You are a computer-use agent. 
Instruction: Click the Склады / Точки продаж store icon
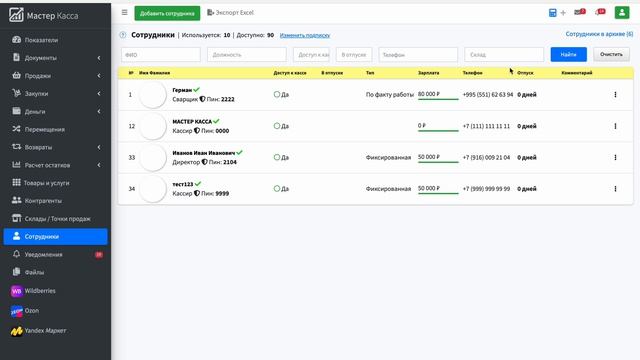[16, 218]
